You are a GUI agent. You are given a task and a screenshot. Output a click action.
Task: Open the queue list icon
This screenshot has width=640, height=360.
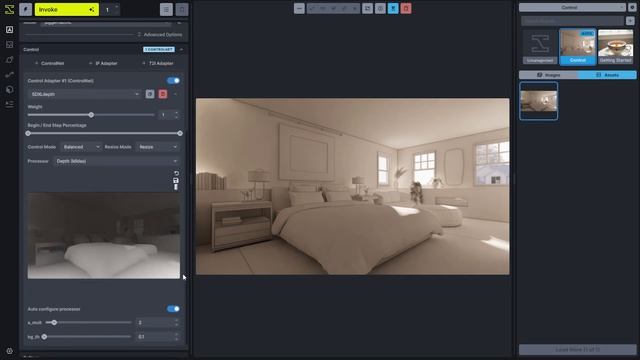(166, 9)
